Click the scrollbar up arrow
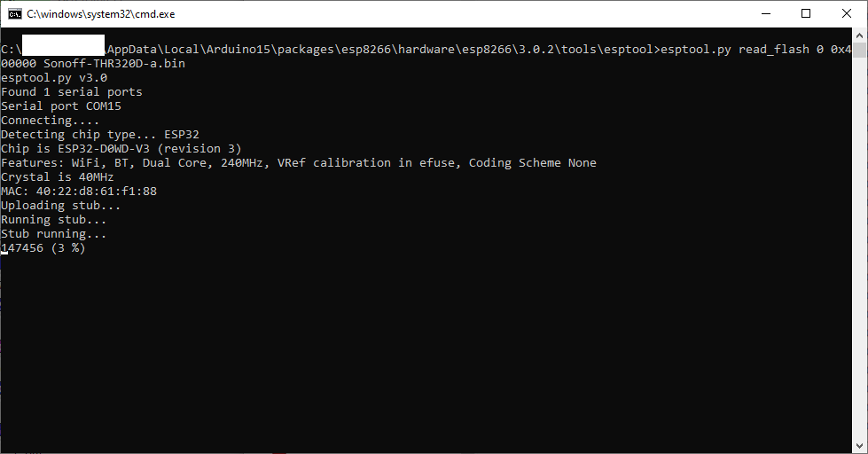 pyautogui.click(x=859, y=35)
